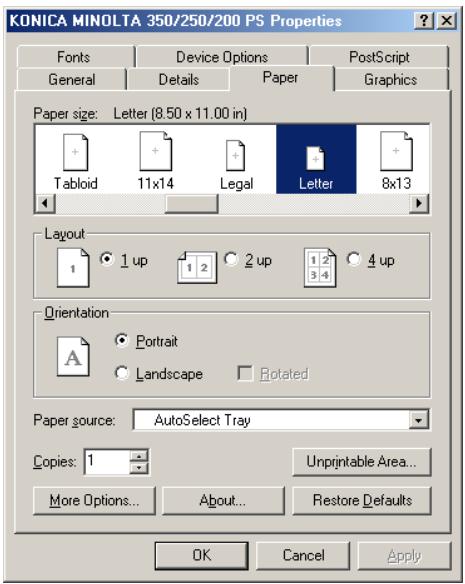The height and width of the screenshot is (584, 465).
Task: Click the Cancel button
Action: (x=303, y=555)
